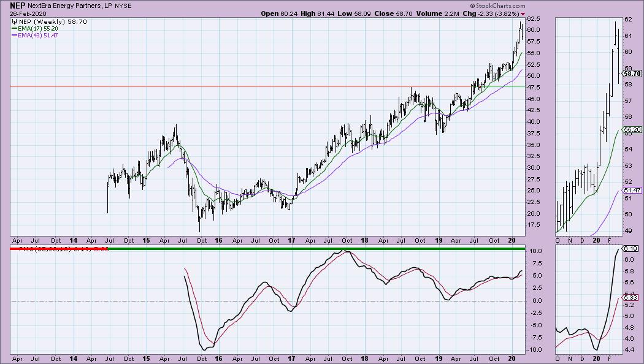This screenshot has width=644, height=364.
Task: Click the 4.4 label on the PMO zoom axis
Action: tap(629, 350)
